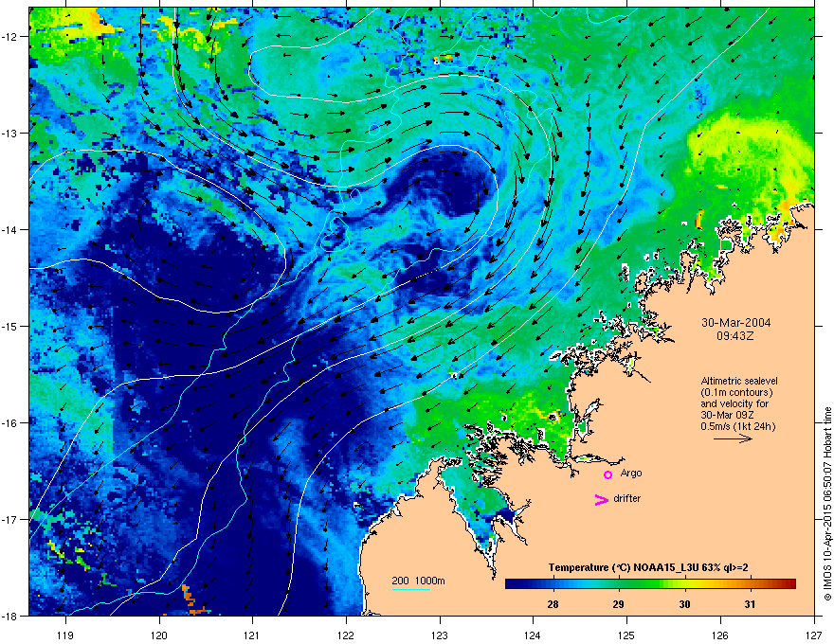Click the "09:43Z" time text

click(x=735, y=336)
